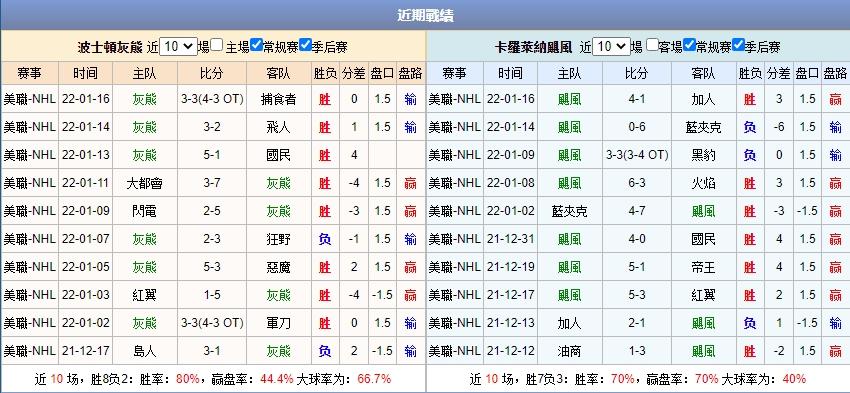Click score 3-3(4-3 OT) in 22-01-16 row
Screen dimensions: 850x393
(x=212, y=99)
